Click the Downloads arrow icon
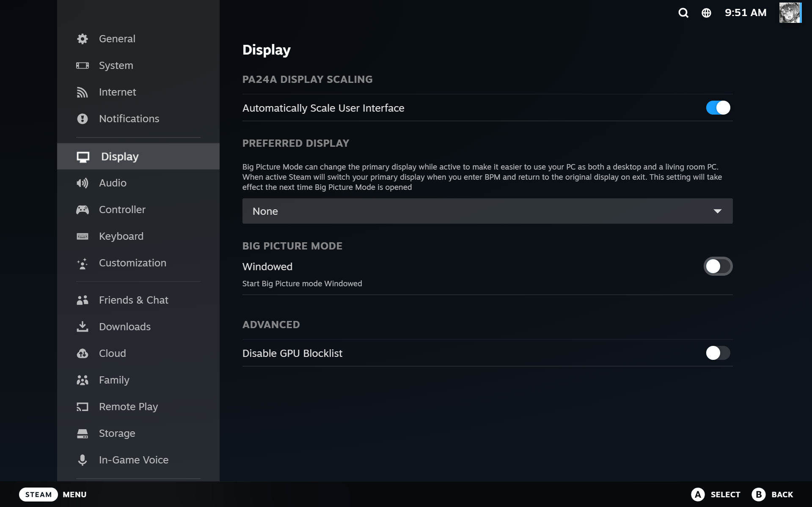 (x=83, y=327)
